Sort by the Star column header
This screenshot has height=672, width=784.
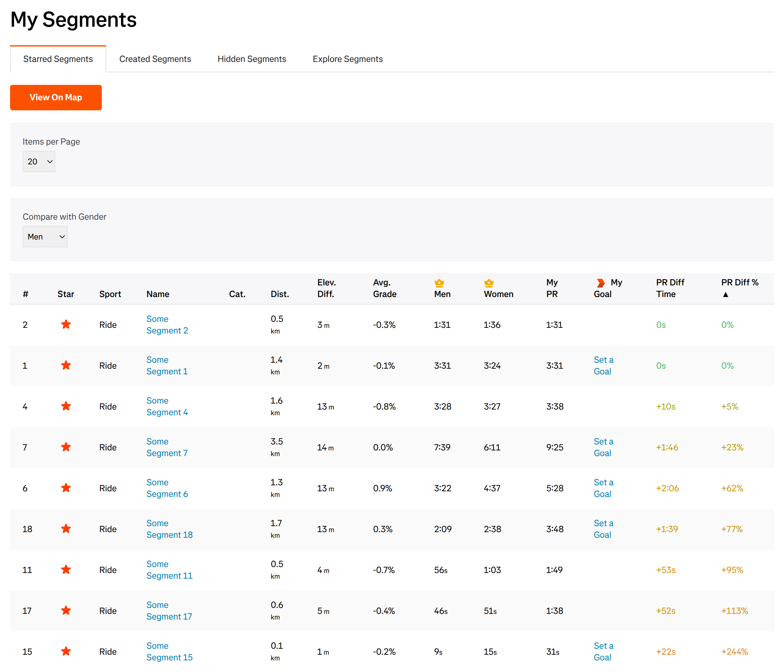pos(66,294)
